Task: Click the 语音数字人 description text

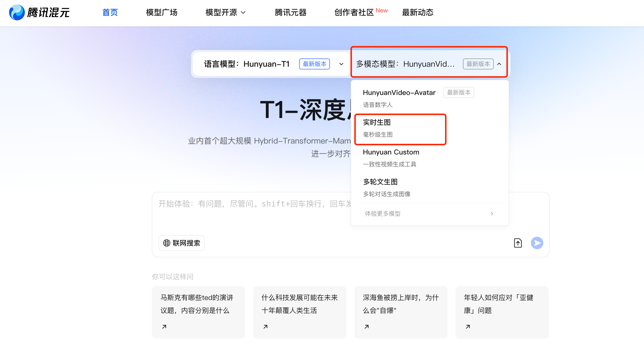Action: coord(378,105)
